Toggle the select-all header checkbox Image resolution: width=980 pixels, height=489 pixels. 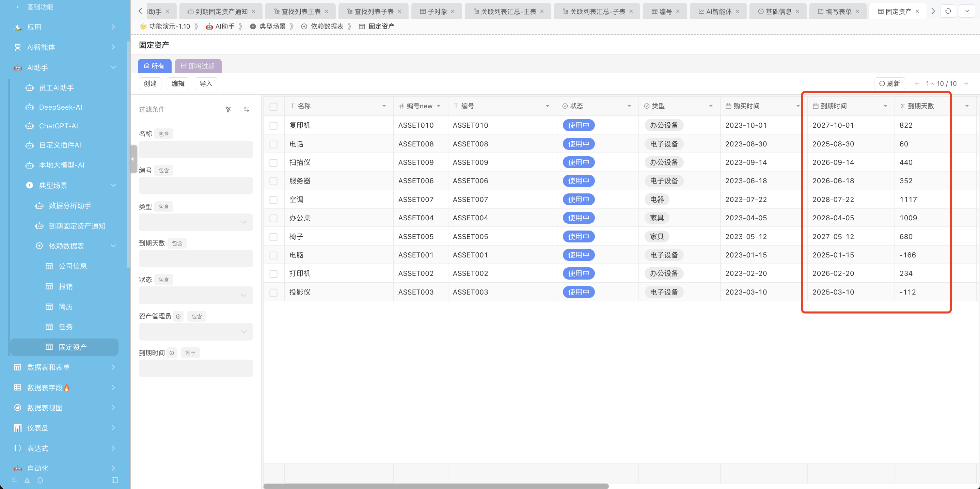[x=273, y=107]
